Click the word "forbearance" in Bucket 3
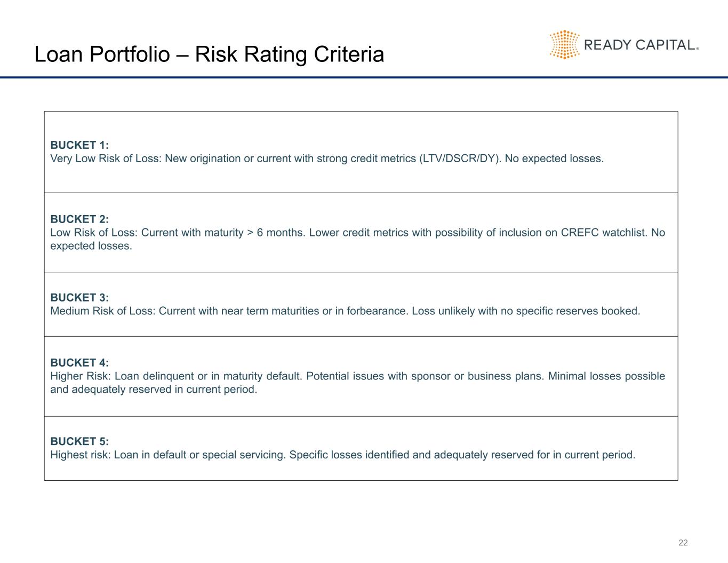The height and width of the screenshot is (563, 728). coord(377,311)
